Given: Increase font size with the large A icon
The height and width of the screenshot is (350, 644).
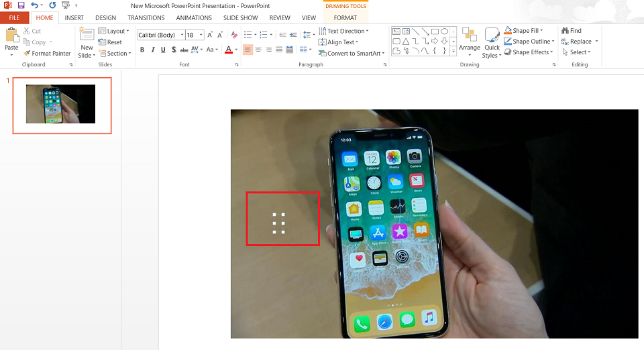Looking at the screenshot, I should (210, 35).
